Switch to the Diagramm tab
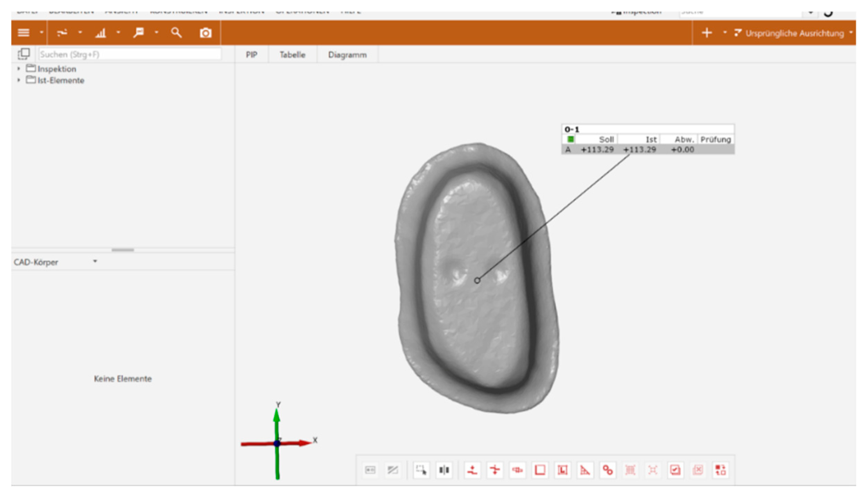Viewport: 868px width, 498px height. click(347, 55)
